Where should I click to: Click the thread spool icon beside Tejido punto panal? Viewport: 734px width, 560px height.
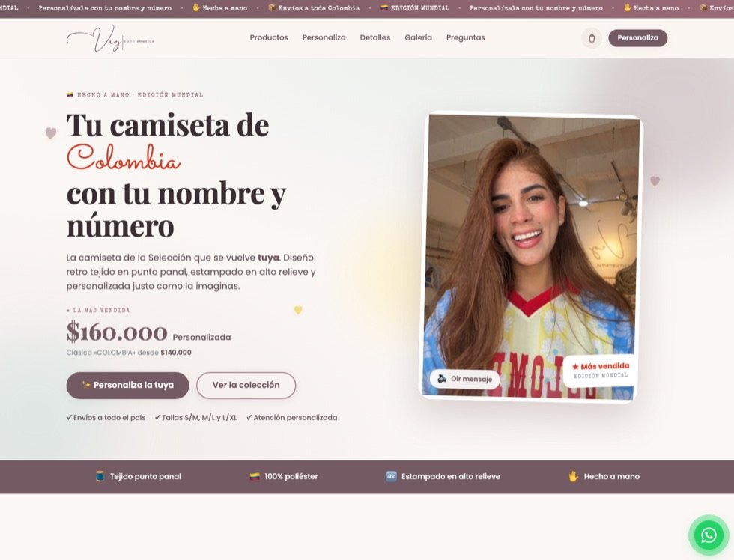[100, 476]
